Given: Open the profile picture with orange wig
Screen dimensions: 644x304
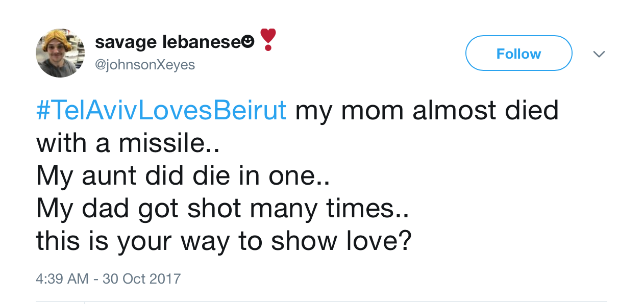Looking at the screenshot, I should tap(60, 53).
